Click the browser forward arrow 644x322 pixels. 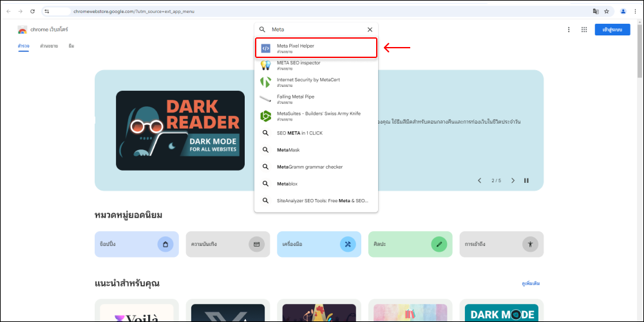[x=20, y=12]
